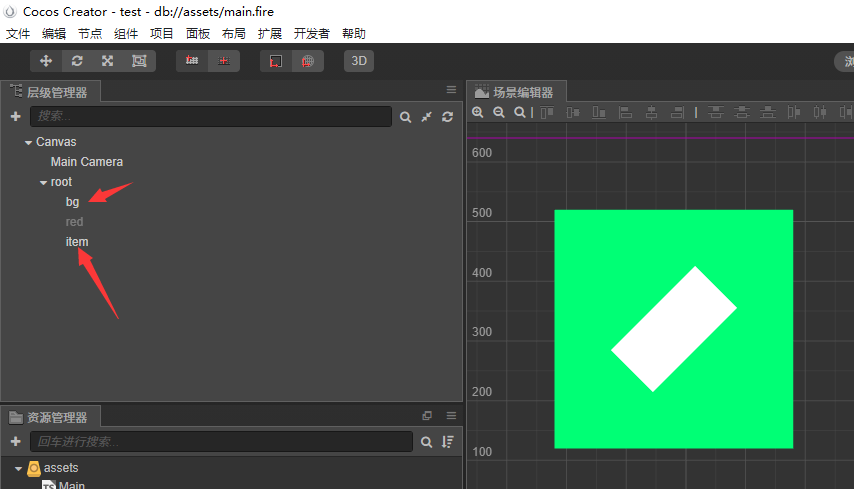Collapse the root node
This screenshot has height=489, width=854.
click(x=43, y=182)
